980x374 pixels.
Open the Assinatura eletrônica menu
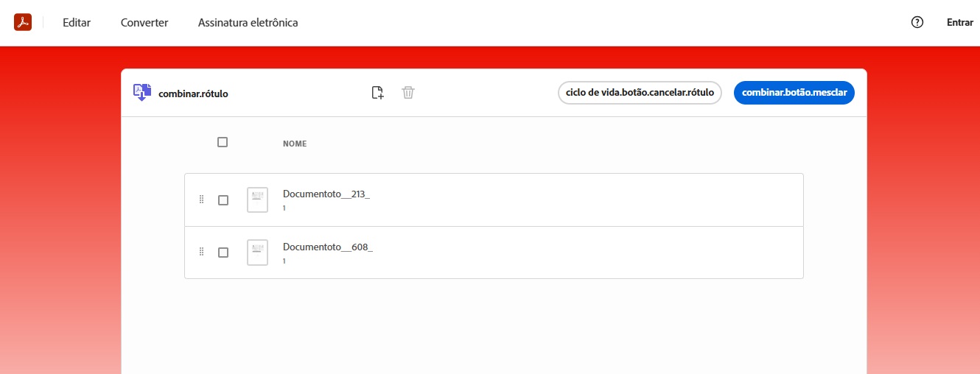click(248, 23)
